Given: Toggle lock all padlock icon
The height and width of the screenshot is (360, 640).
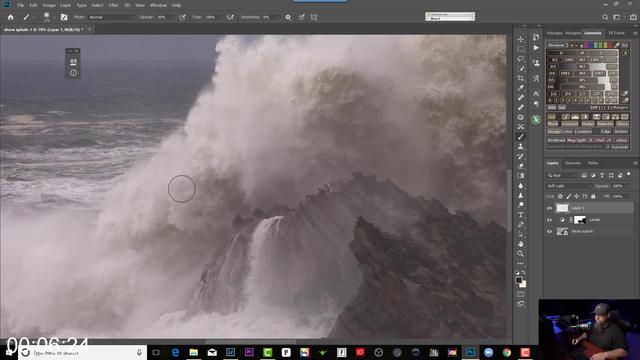Looking at the screenshot, I should tap(593, 196).
